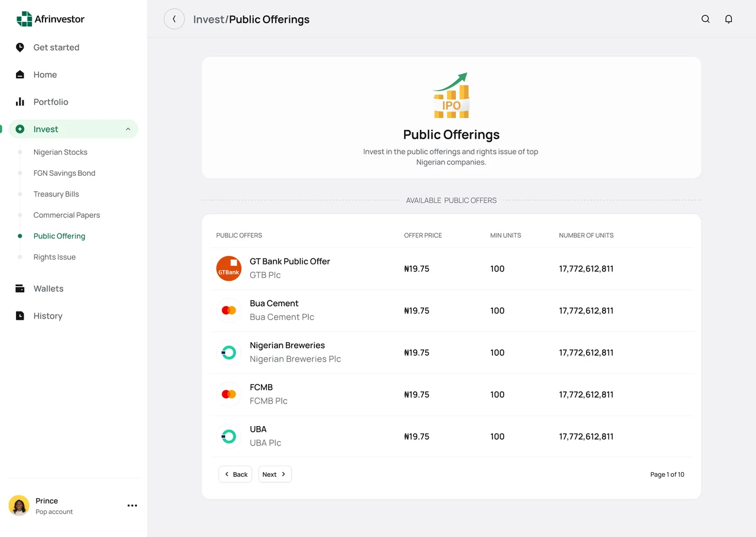This screenshot has width=756, height=537.
Task: Open account options three-dot menu
Action: point(132,506)
